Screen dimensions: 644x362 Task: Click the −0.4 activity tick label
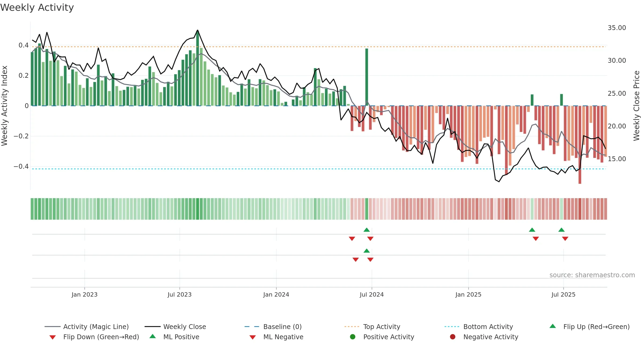coord(21,166)
